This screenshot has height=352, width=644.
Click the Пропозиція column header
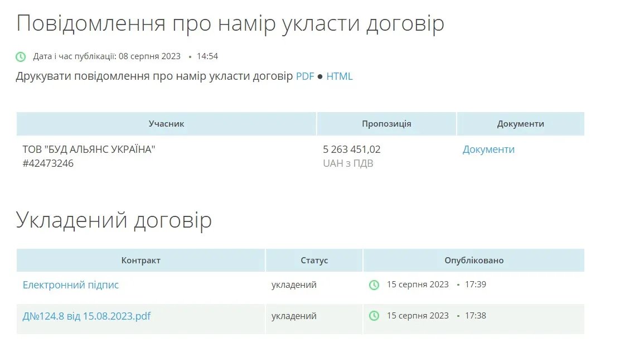pyautogui.click(x=386, y=124)
